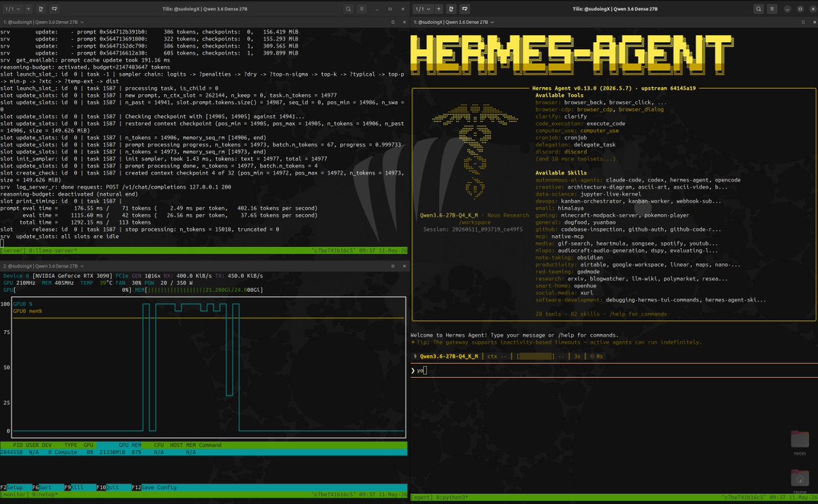Click 'Available Skills' heading in Hermes banner
Screen dimensions: 818x504
[561, 173]
